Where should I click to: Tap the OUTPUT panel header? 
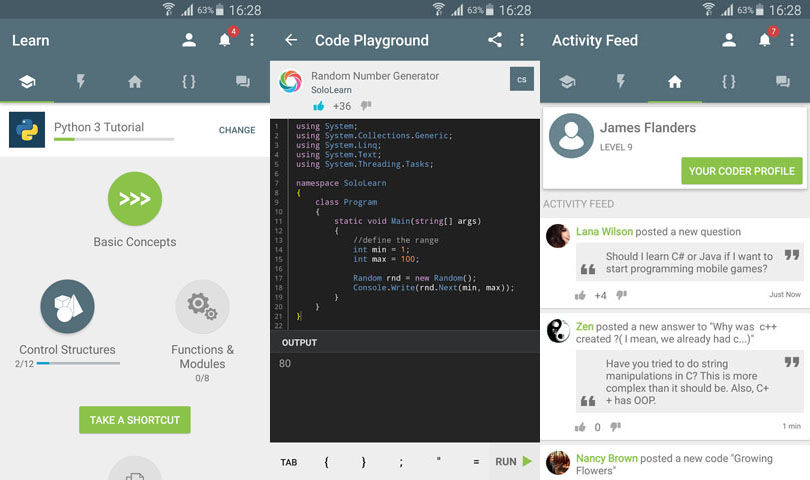pos(404,342)
